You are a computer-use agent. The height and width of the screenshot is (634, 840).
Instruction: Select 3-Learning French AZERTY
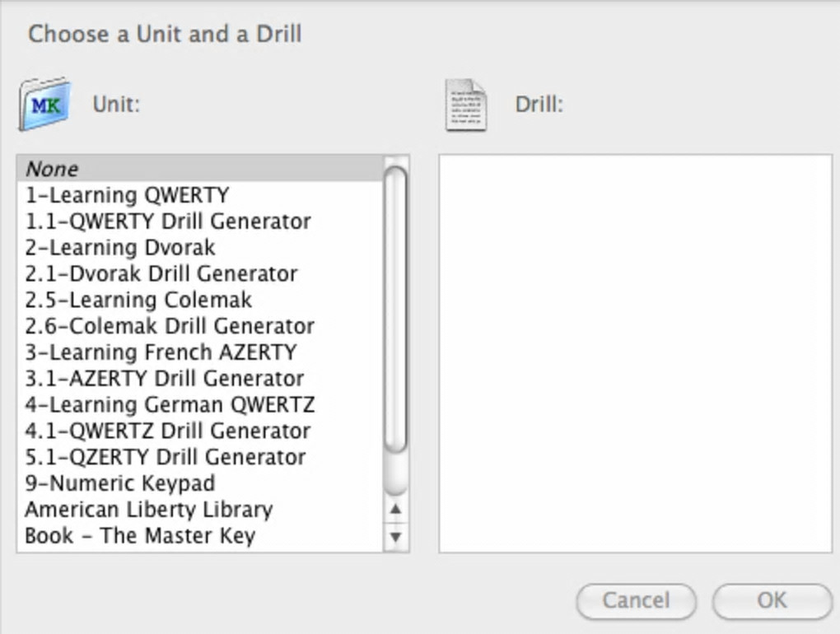click(x=161, y=352)
